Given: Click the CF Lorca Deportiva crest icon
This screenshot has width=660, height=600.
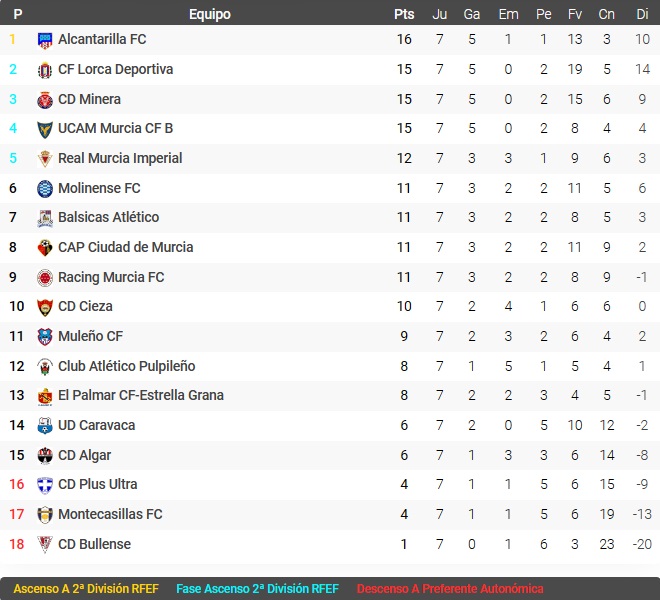Looking at the screenshot, I should click(45, 70).
